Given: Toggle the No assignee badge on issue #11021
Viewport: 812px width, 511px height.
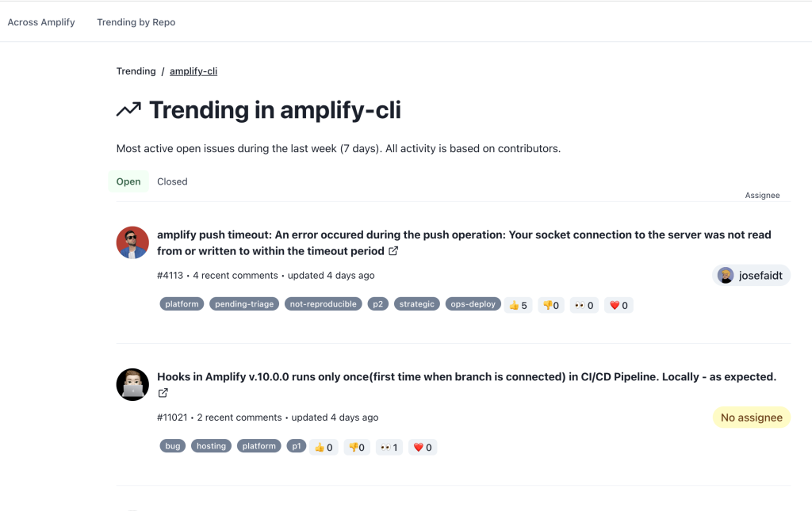Looking at the screenshot, I should click(x=751, y=417).
